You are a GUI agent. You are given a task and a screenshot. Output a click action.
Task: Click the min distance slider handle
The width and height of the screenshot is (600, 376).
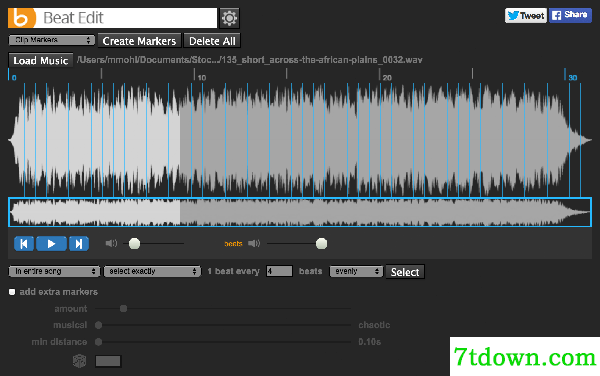[98, 342]
